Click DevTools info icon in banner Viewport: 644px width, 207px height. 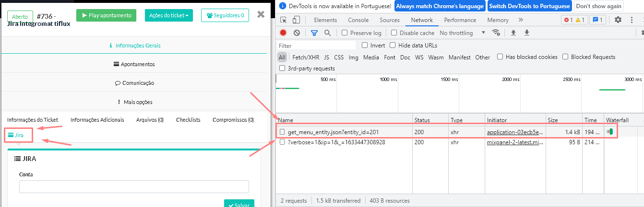tap(282, 6)
